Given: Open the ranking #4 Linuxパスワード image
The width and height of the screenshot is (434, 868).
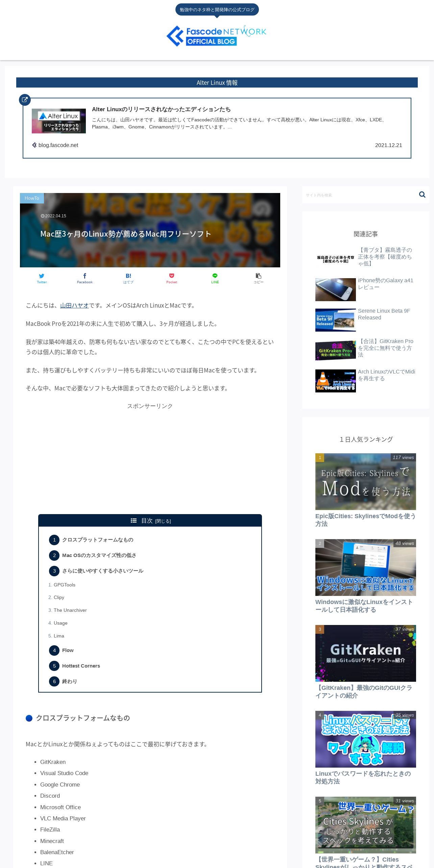Looking at the screenshot, I should [x=366, y=739].
